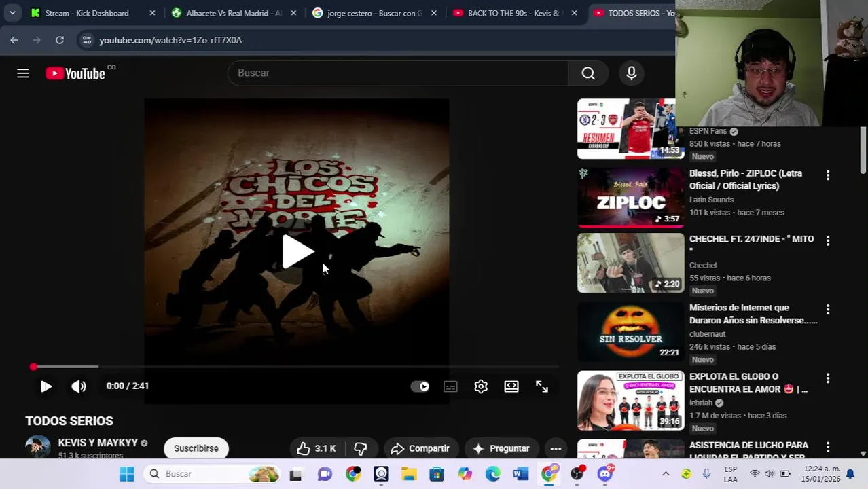Open site information icon in address bar
The image size is (868, 489).
pyautogui.click(x=86, y=40)
